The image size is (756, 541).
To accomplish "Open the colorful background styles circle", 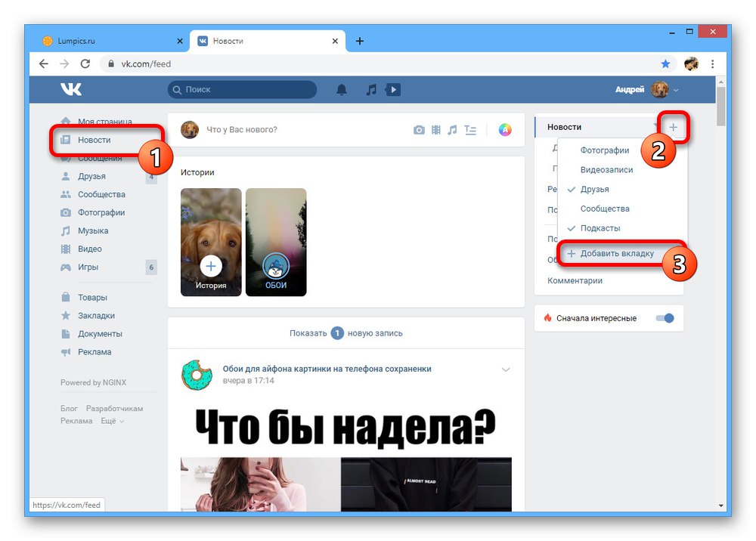I will coord(504,129).
